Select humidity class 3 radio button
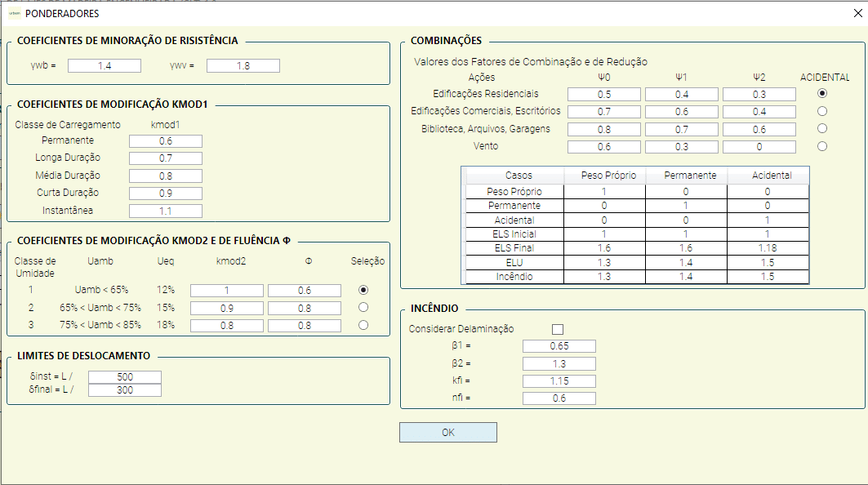The height and width of the screenshot is (485, 868). (363, 325)
